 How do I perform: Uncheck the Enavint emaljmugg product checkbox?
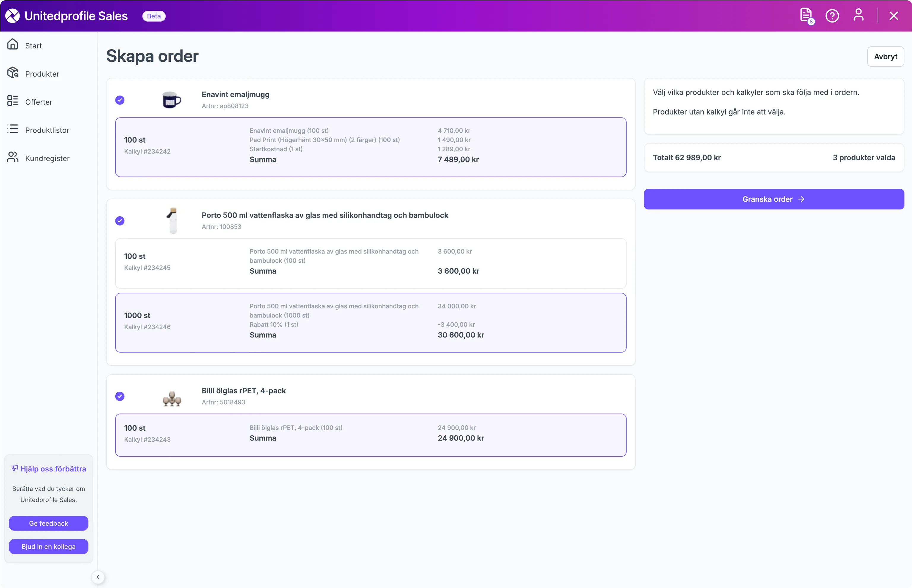pos(120,100)
